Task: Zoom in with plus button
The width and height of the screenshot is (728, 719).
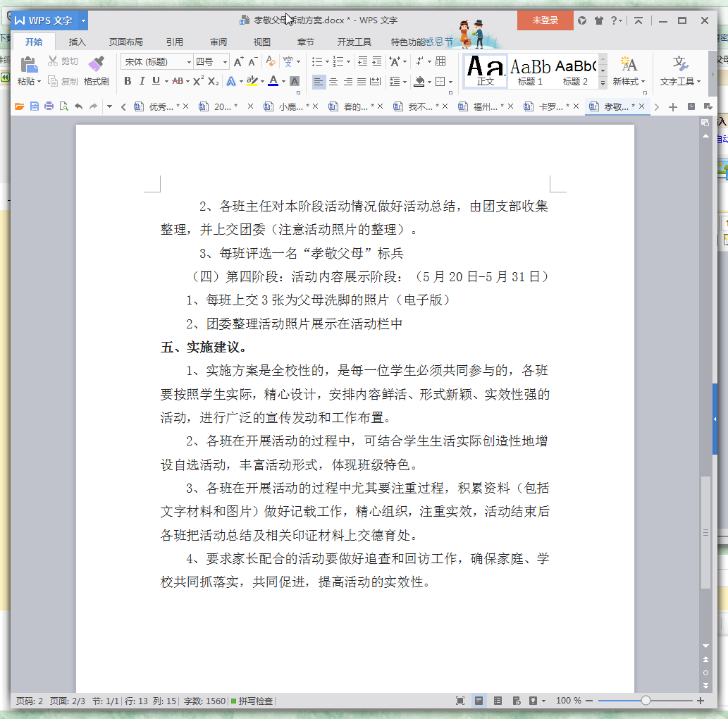Action: coord(700,701)
